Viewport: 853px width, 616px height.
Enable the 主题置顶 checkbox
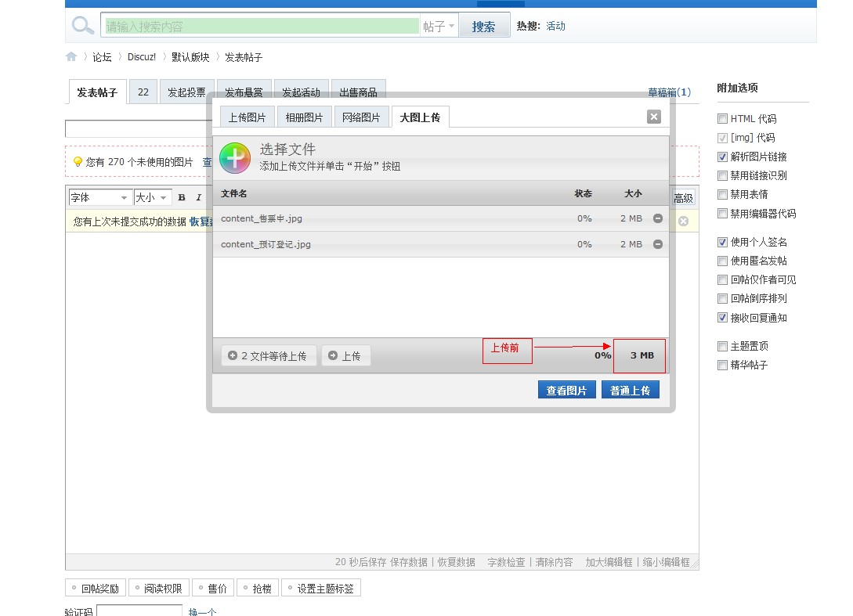click(722, 346)
